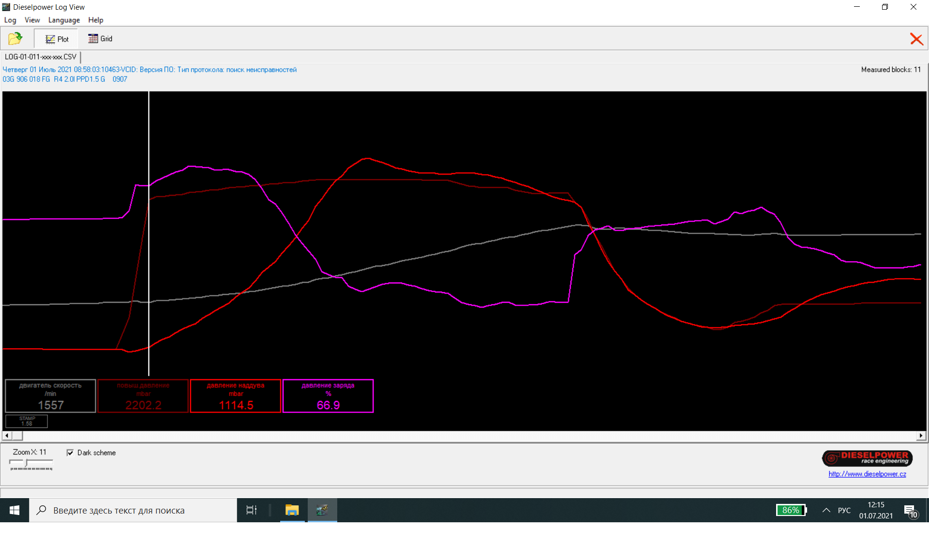929x560 pixels.
Task: Open File Explorer from taskbar
Action: pos(292,510)
